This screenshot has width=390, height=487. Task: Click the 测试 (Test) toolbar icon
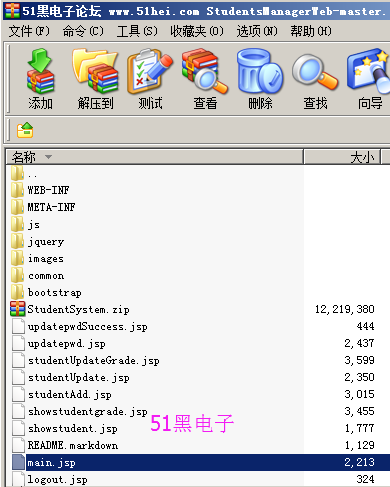(150, 71)
